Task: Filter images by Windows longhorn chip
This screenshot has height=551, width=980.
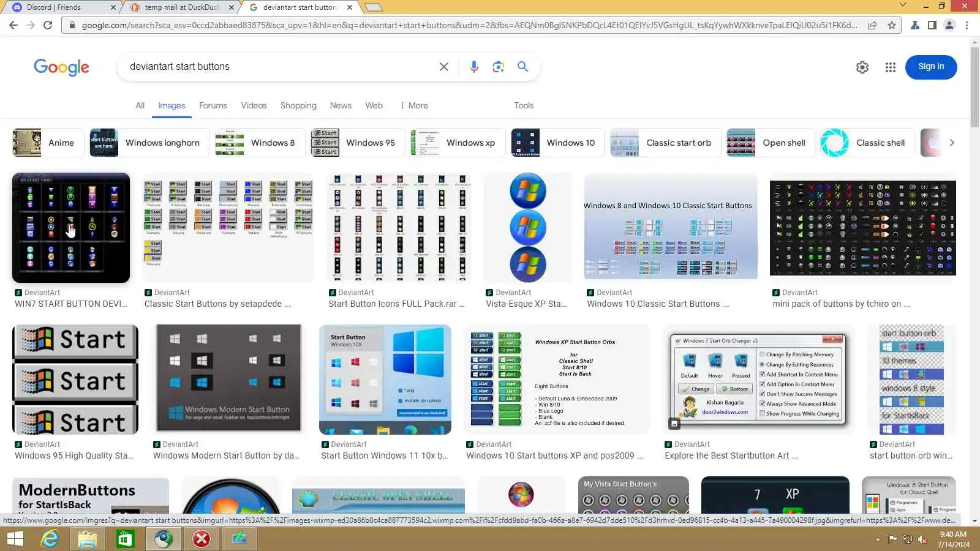Action: [149, 143]
